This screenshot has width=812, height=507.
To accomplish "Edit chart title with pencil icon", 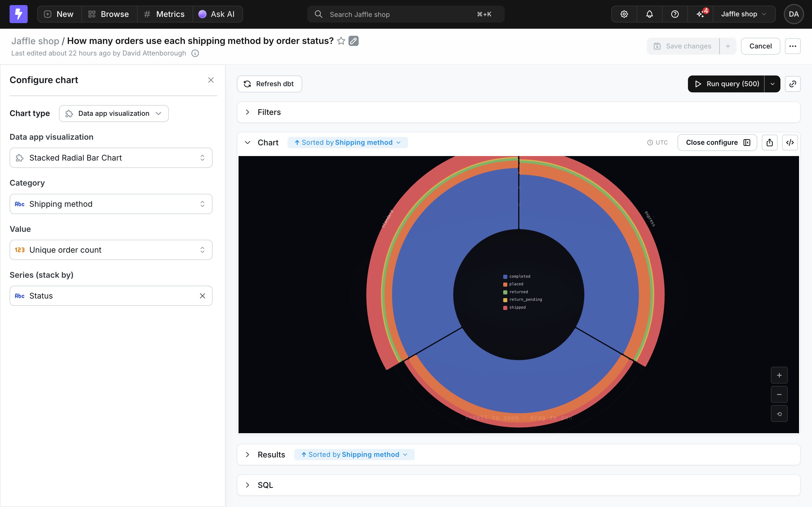I will [353, 41].
